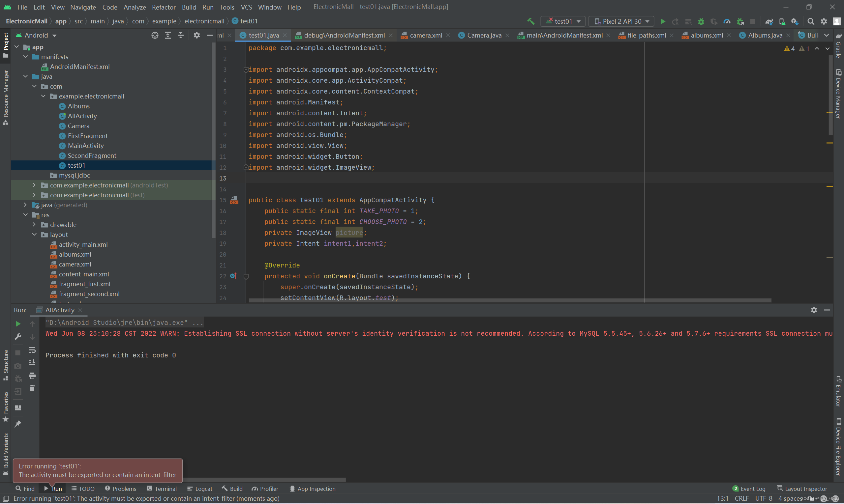Sync project with Gradle files icon
This screenshot has height=504, width=844.
coord(769,21)
